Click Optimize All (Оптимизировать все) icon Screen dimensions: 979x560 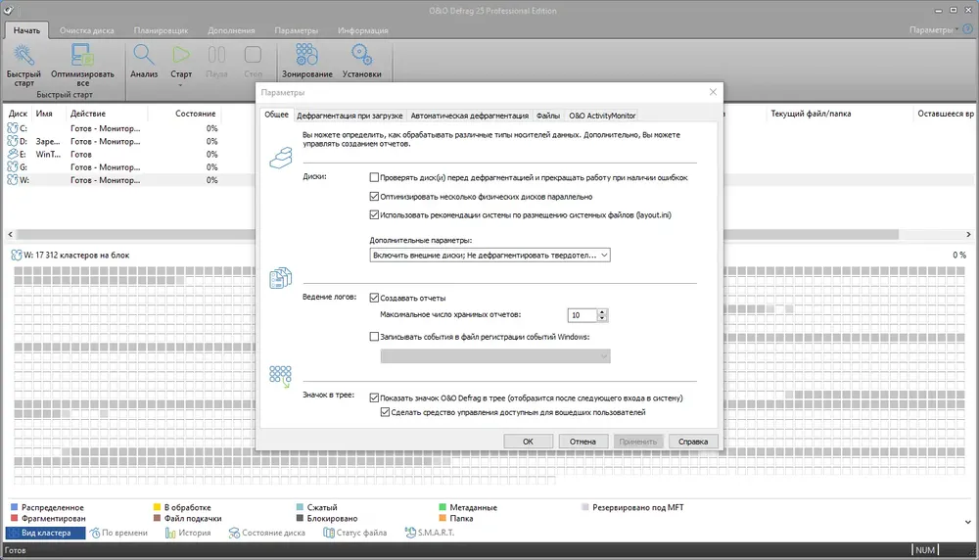tap(82, 55)
